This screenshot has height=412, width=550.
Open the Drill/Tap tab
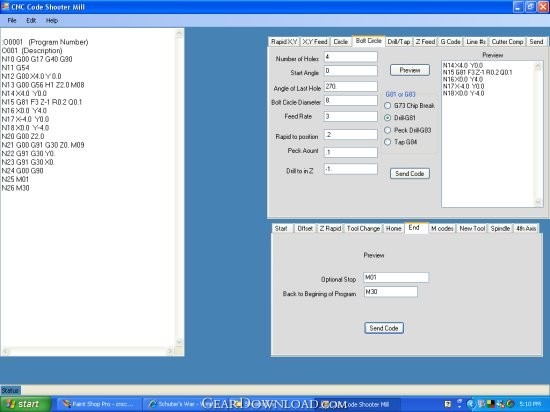click(398, 42)
